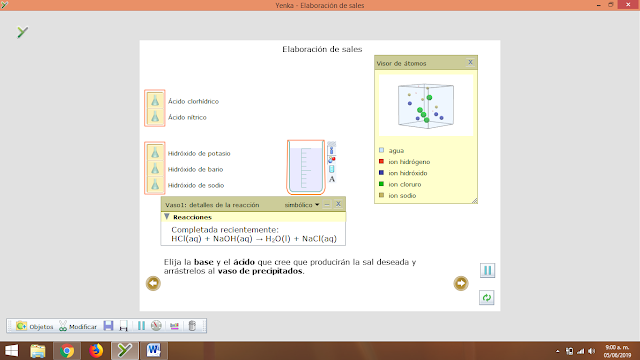Collapse the Reacciones section triangle
The image size is (640, 360).
(x=167, y=217)
